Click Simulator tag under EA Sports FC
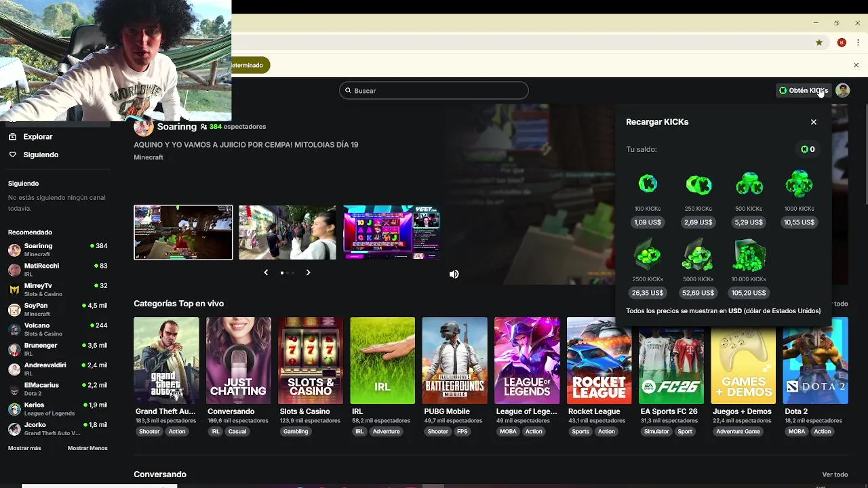The width and height of the screenshot is (868, 488). tap(656, 432)
